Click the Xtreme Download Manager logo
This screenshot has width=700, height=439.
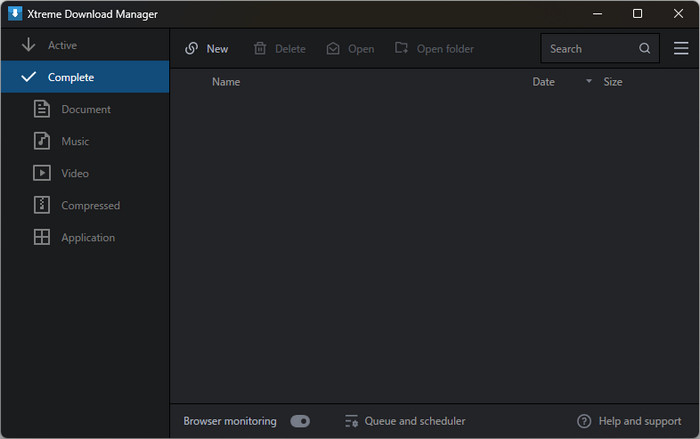15,13
